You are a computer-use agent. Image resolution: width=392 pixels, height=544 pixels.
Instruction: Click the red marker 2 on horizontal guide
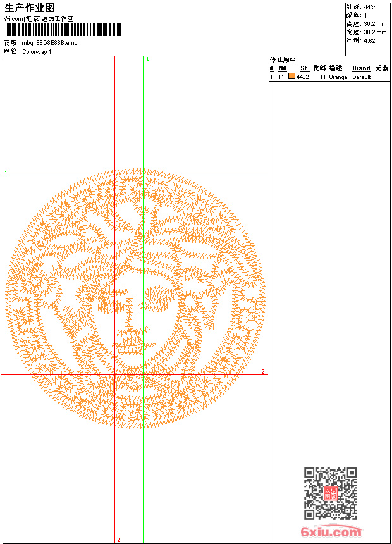click(x=263, y=371)
